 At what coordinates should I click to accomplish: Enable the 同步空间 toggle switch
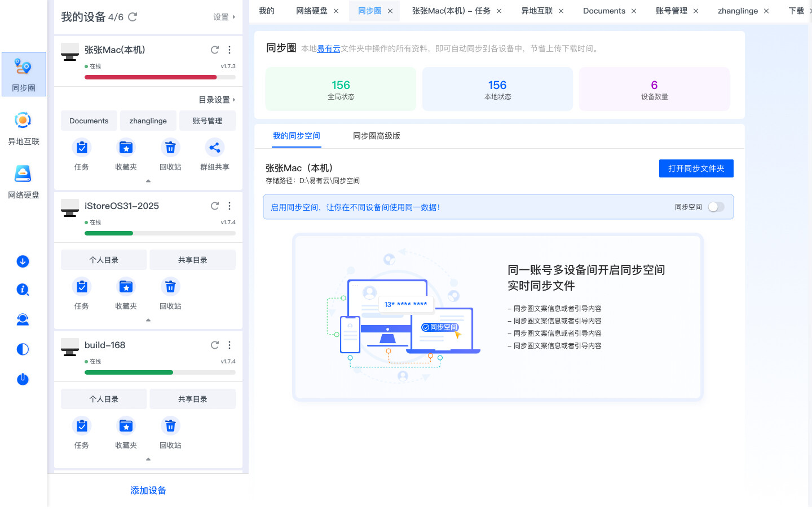click(716, 207)
